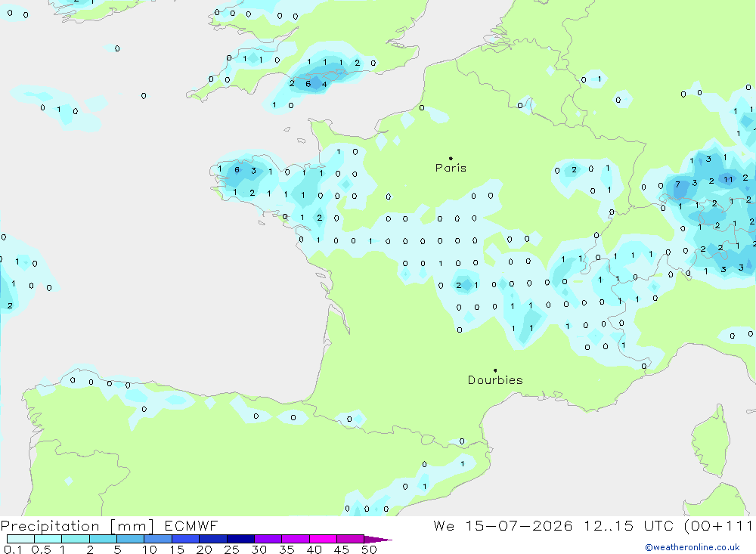Viewport: 756px width, 554px height.
Task: Click the forecast date 'We 15-07-2026'
Action: (x=503, y=526)
